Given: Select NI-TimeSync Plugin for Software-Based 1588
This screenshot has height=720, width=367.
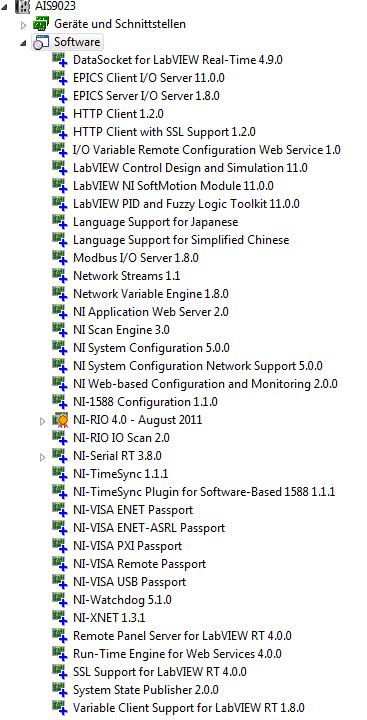Looking at the screenshot, I should 204,492.
